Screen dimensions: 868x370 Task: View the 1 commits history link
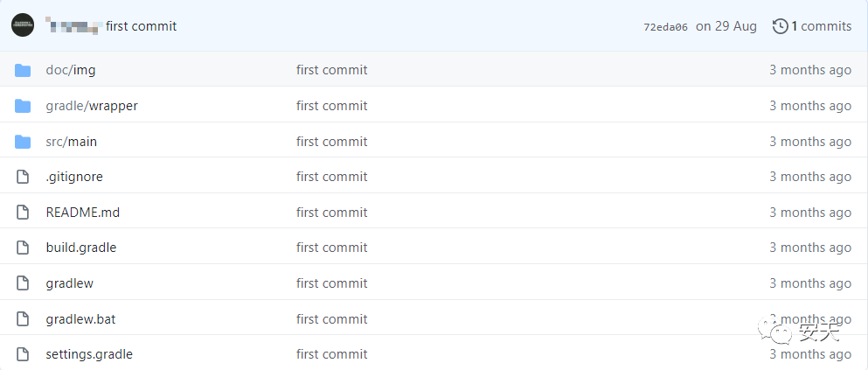822,26
